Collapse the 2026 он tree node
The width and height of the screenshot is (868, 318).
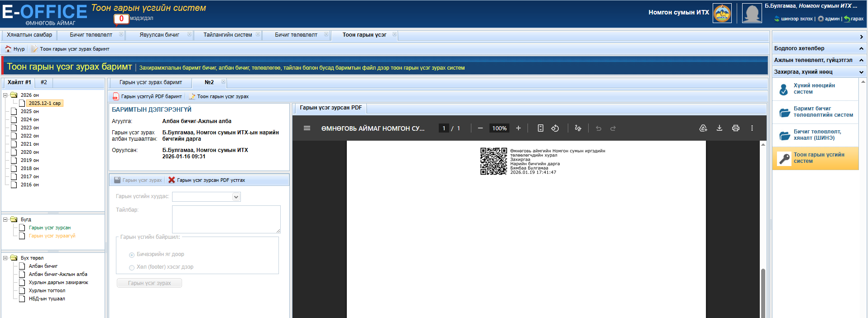[5, 95]
